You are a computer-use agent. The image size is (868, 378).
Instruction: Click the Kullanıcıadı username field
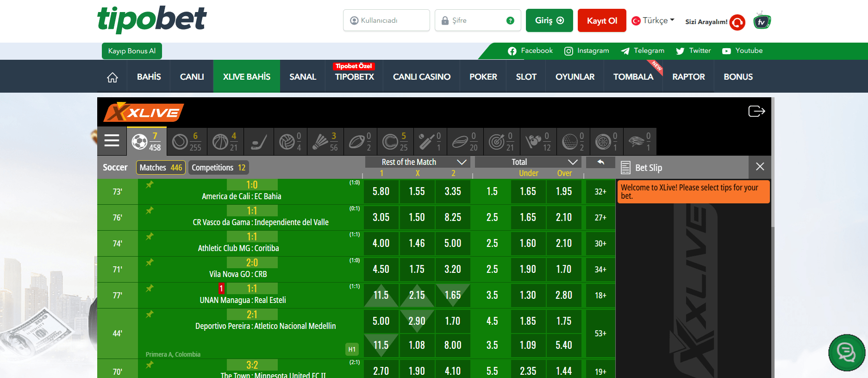click(x=387, y=21)
